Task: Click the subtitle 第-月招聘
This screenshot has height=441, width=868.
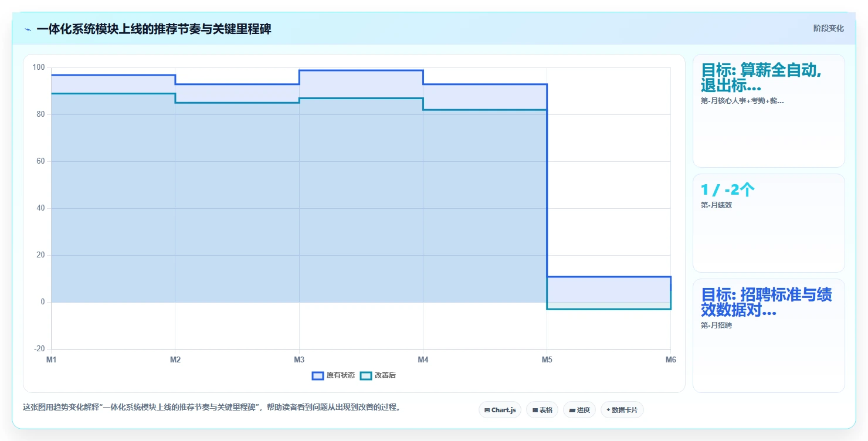Action: [716, 325]
